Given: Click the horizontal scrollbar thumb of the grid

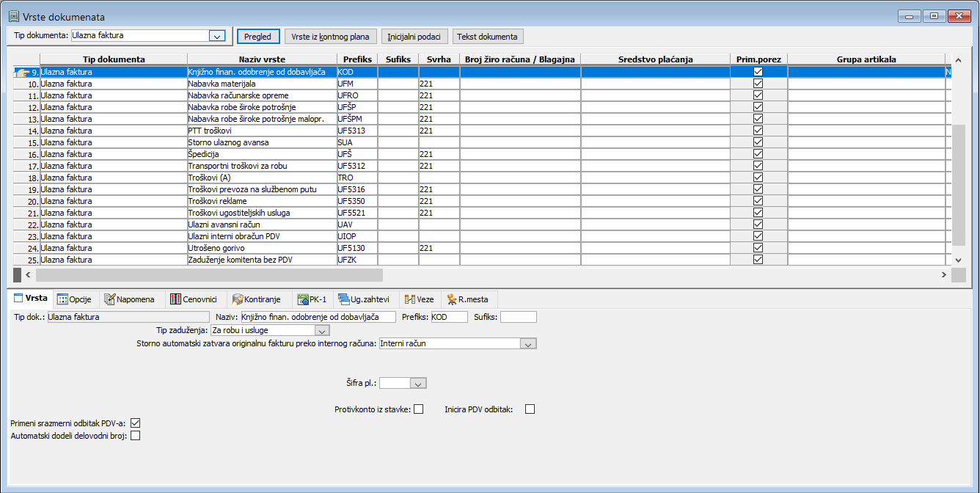Looking at the screenshot, I should coord(209,274).
